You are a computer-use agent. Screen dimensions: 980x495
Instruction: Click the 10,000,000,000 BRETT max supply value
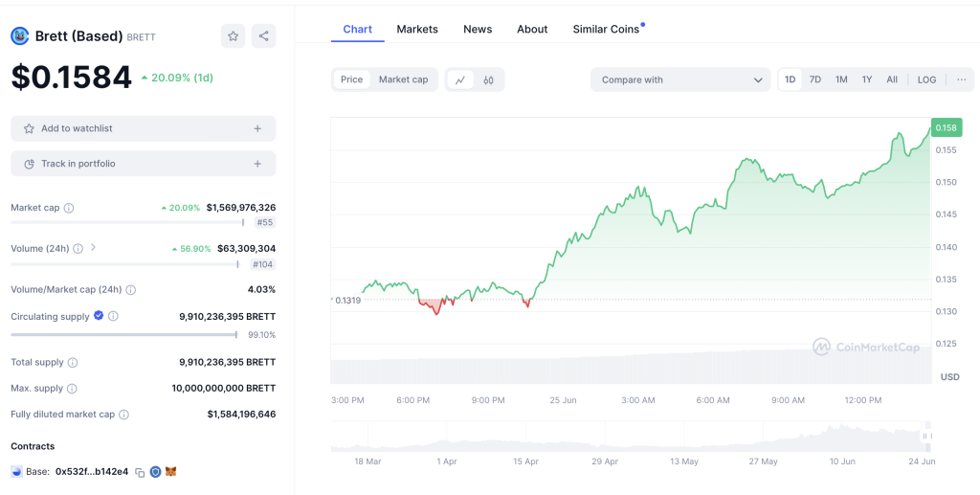pyautogui.click(x=224, y=388)
